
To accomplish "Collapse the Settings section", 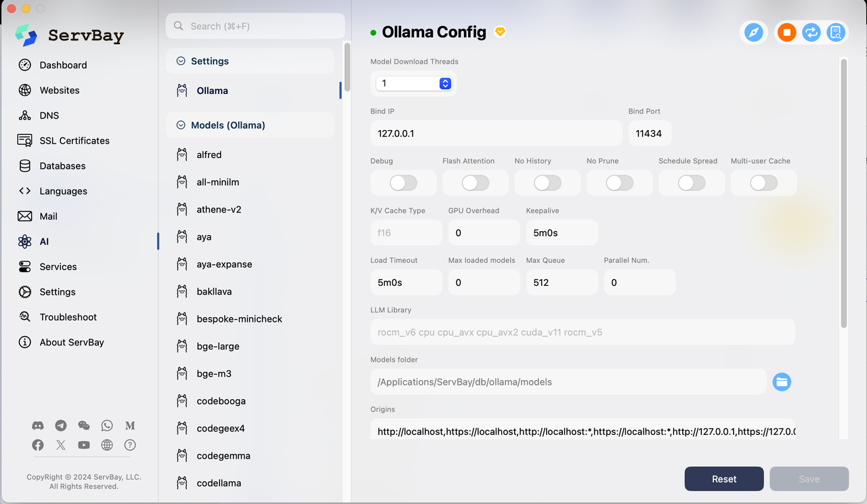I will coord(181,61).
